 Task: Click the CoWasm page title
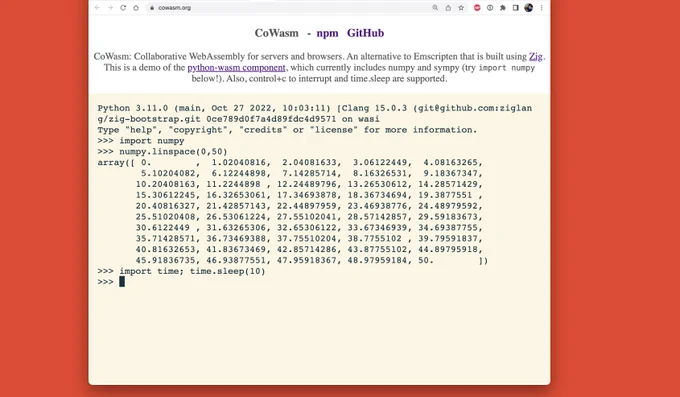(x=277, y=33)
